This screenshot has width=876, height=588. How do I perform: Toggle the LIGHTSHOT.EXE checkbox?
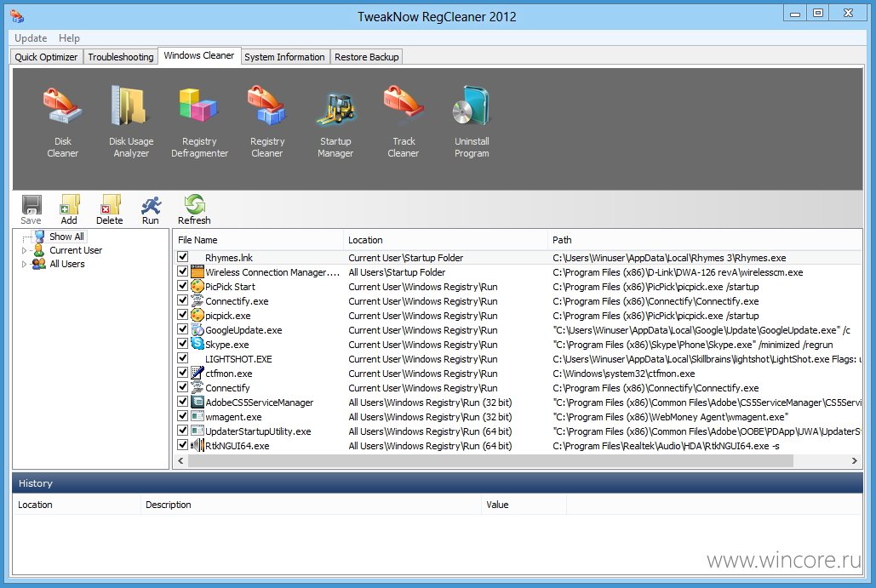click(x=183, y=358)
